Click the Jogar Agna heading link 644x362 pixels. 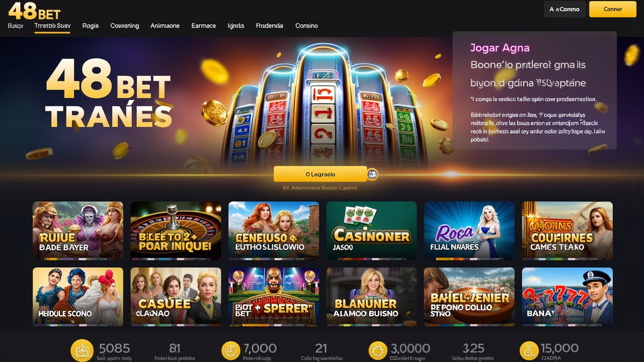coord(500,48)
